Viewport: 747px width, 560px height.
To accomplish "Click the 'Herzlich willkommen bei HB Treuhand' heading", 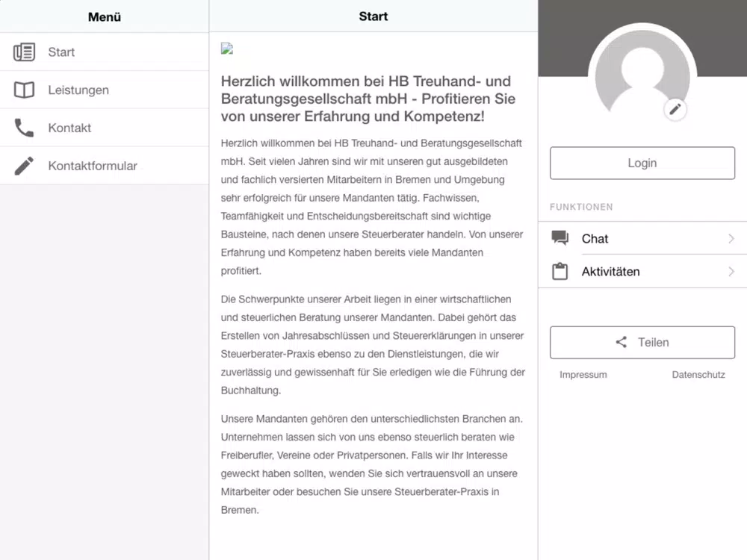I will pos(368,99).
